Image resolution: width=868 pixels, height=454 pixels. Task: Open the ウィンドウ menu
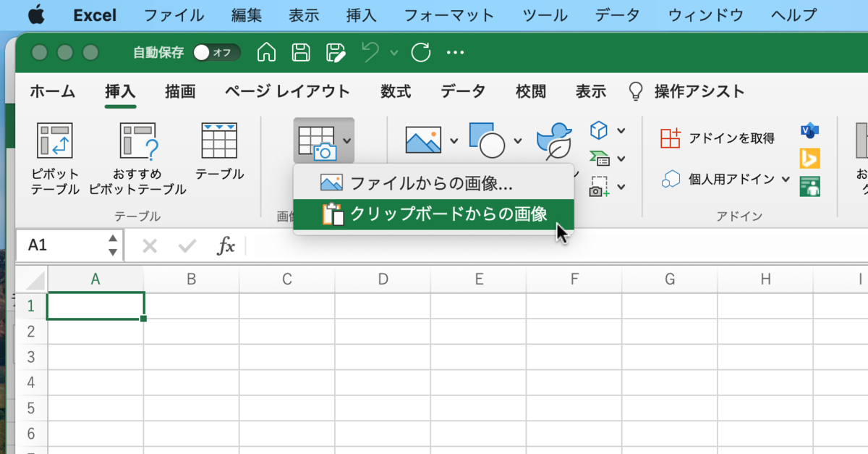pos(706,15)
